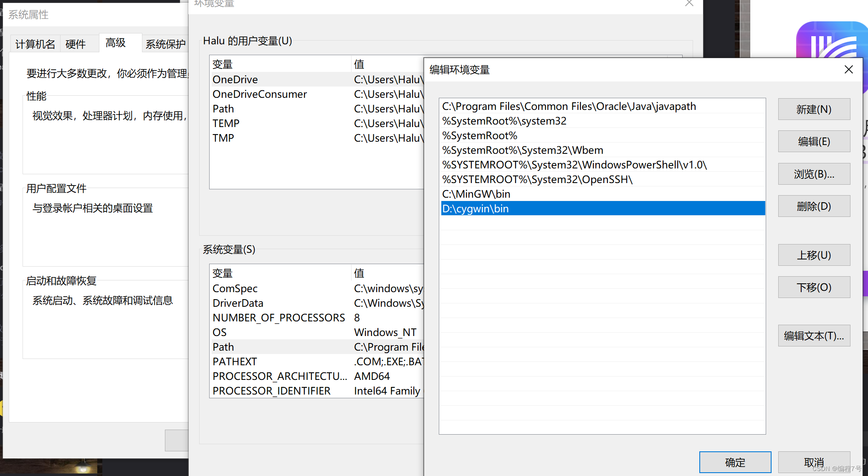Sort system variables by 变量 header

tap(281, 273)
